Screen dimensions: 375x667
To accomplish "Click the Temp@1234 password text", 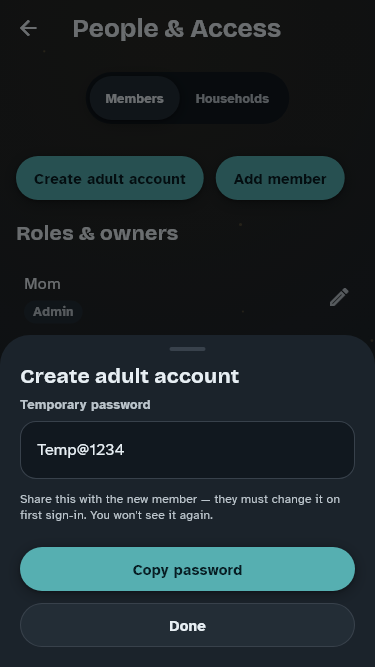I will pyautogui.click(x=81, y=450).
